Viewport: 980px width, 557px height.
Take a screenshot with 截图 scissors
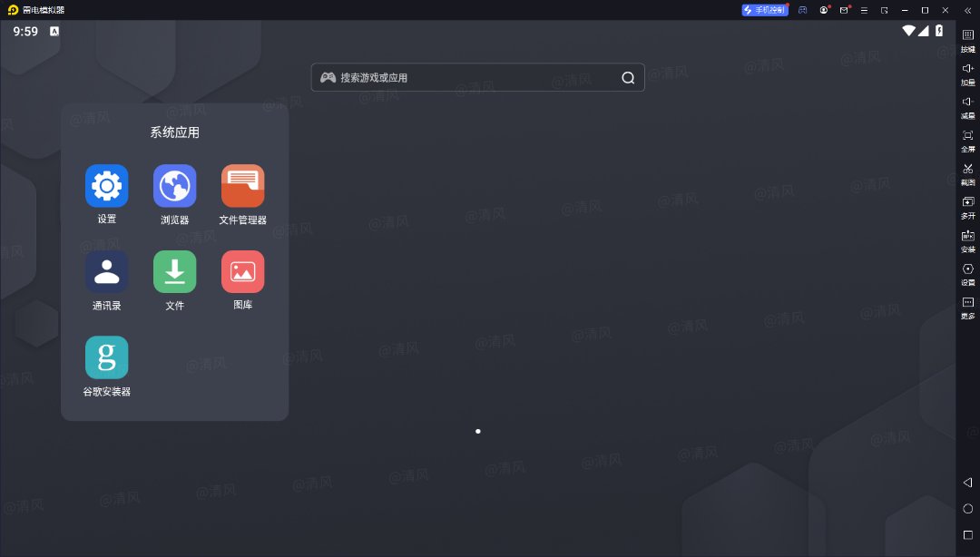(x=967, y=170)
